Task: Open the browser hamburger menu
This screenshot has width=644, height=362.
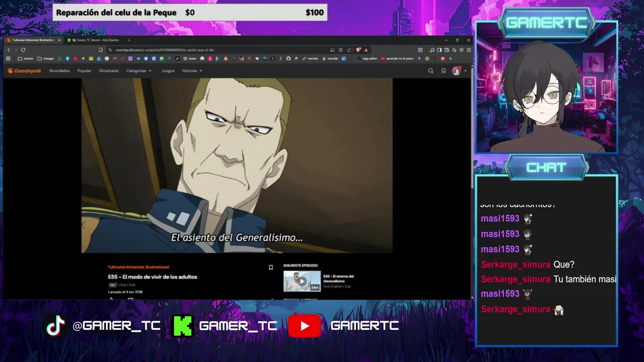Action: pos(469,50)
